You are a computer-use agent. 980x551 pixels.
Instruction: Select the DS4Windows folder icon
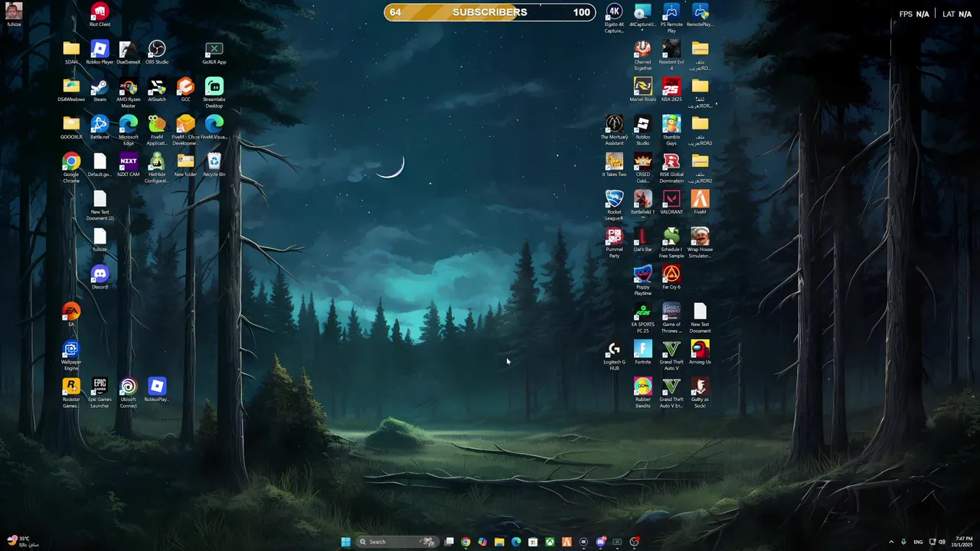click(x=71, y=90)
